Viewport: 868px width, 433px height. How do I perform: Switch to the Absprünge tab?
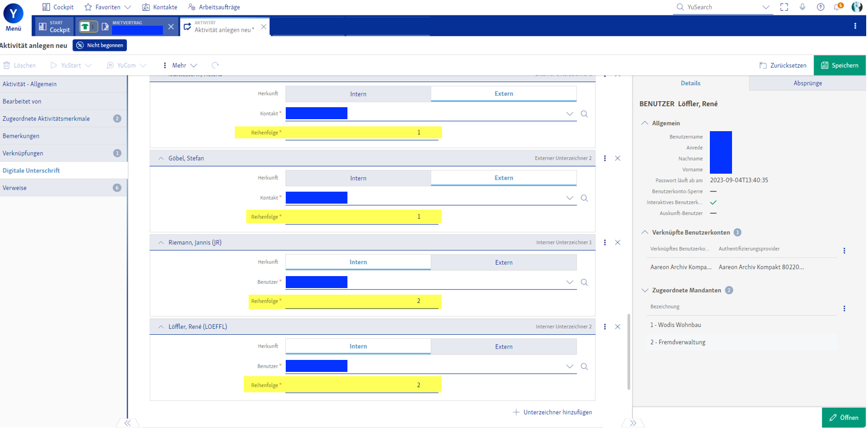coord(807,83)
